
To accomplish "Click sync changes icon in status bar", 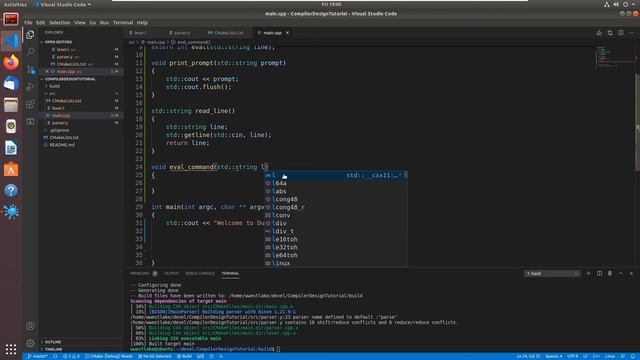I will pos(55,356).
